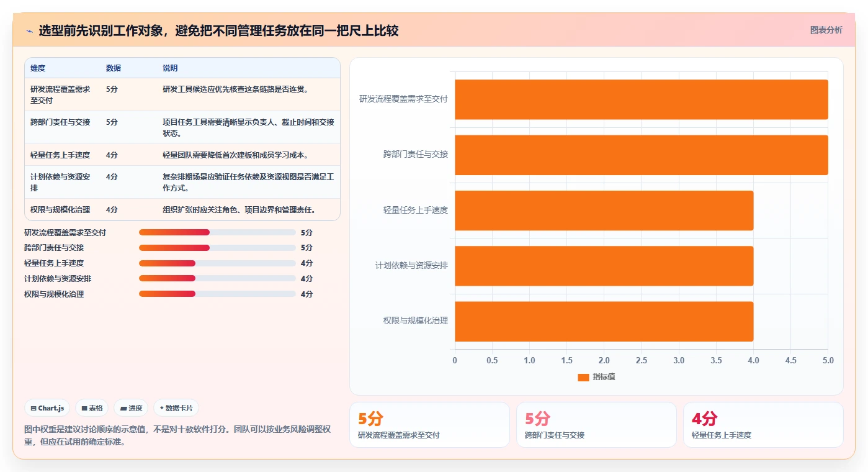Click the progress value 4分 for 权限与规模化治理

(x=306, y=294)
